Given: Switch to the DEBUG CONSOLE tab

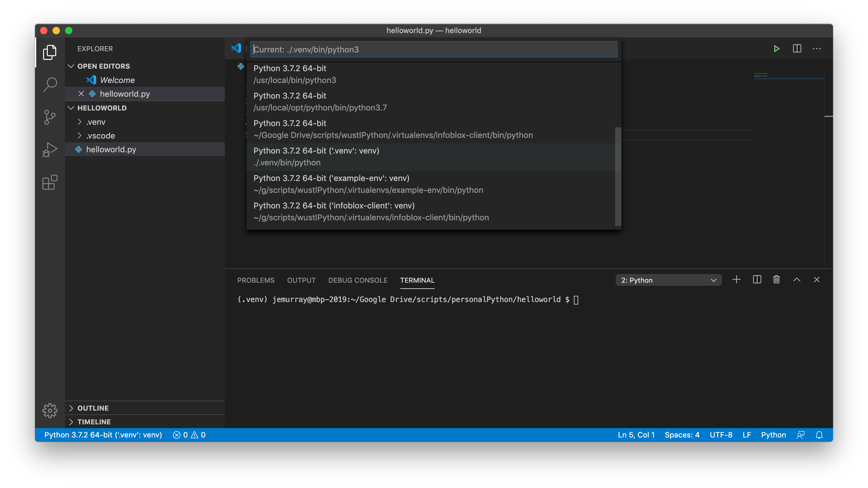Looking at the screenshot, I should [x=358, y=280].
